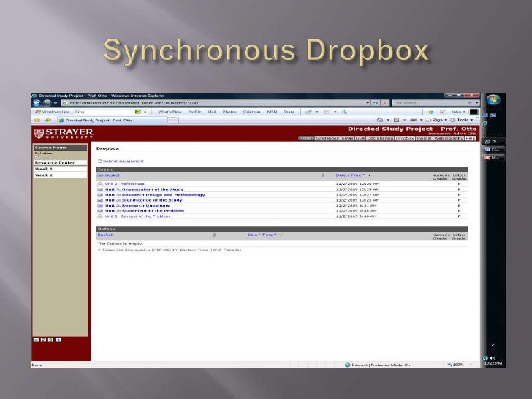Click the green Bing search button
This screenshot has height=399, width=532.
(x=137, y=112)
